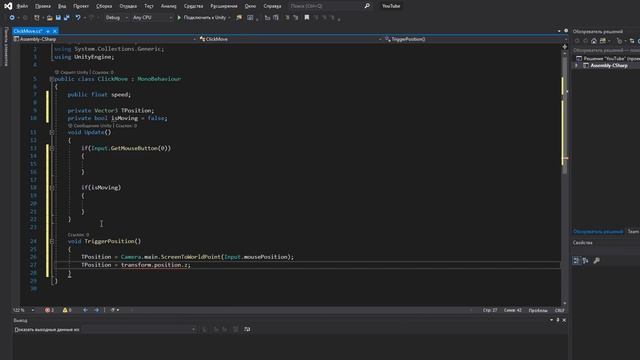The width and height of the screenshot is (640, 360).
Task: Click the Undo arrow icon
Action: 78,18
